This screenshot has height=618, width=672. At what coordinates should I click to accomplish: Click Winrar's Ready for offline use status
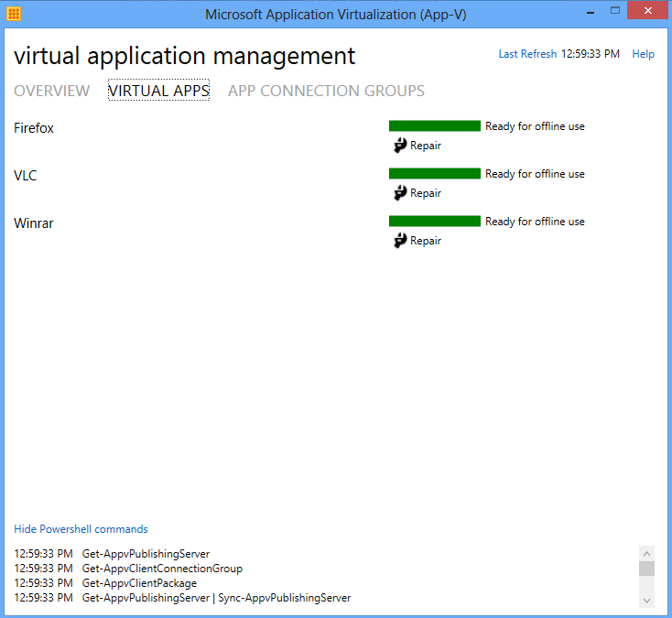pos(535,222)
